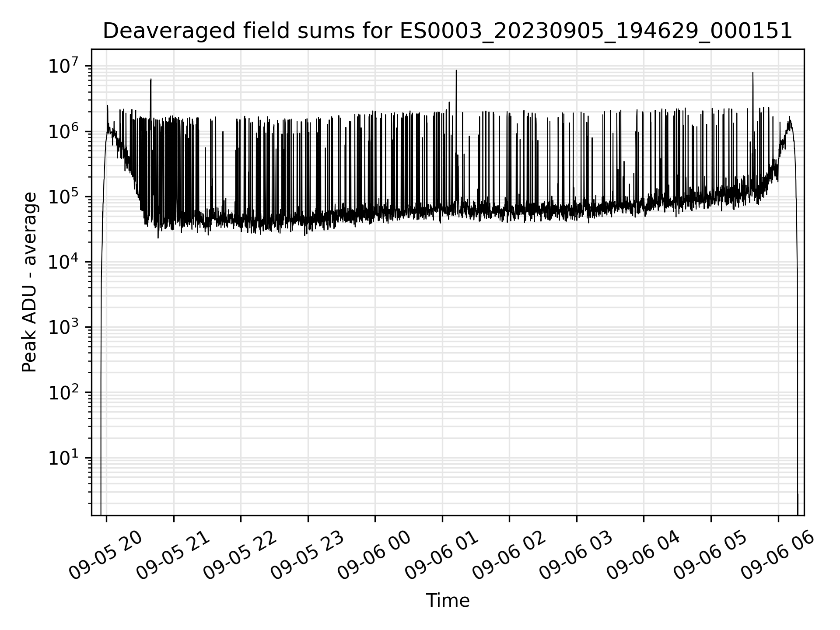
Task: Click the x tick label '09-06 03'
Action: [576, 555]
